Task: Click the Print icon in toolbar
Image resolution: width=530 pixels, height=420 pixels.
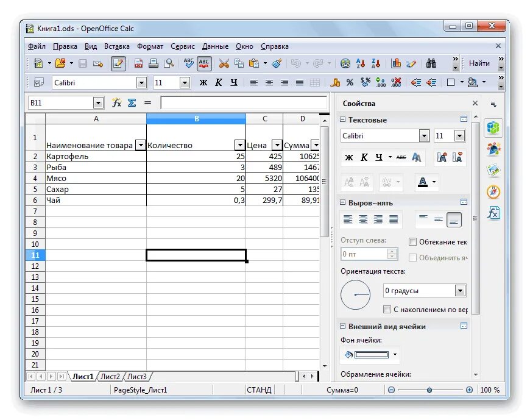Action: [153, 63]
